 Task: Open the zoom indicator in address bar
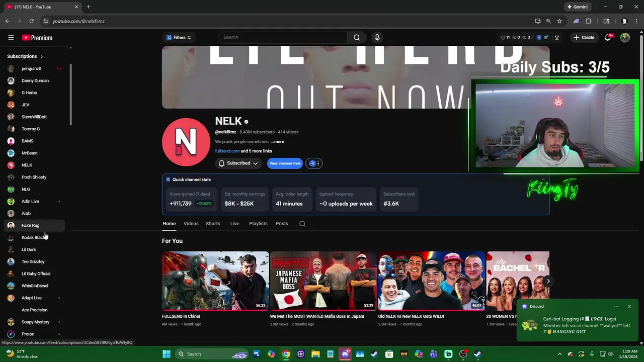548,21
